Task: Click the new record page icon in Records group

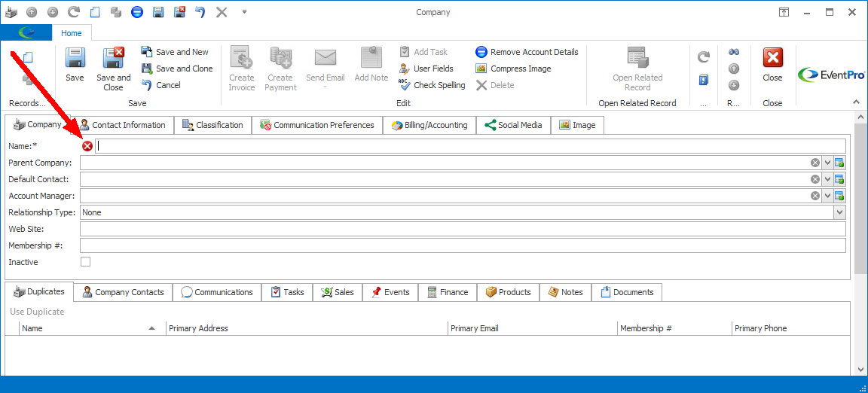Action: click(x=28, y=57)
